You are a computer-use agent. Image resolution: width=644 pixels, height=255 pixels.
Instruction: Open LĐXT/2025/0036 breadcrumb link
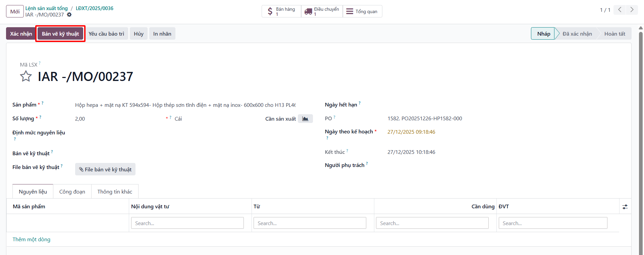[95, 8]
